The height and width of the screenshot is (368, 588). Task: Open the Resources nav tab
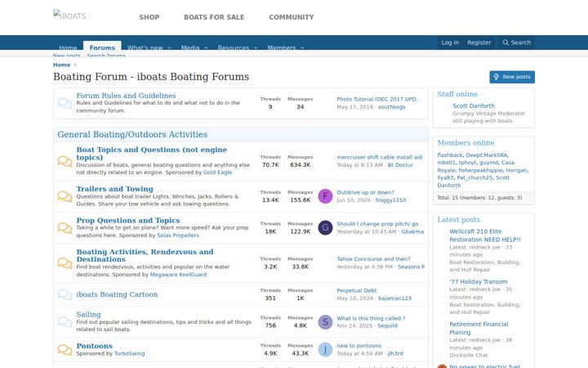[x=234, y=47]
